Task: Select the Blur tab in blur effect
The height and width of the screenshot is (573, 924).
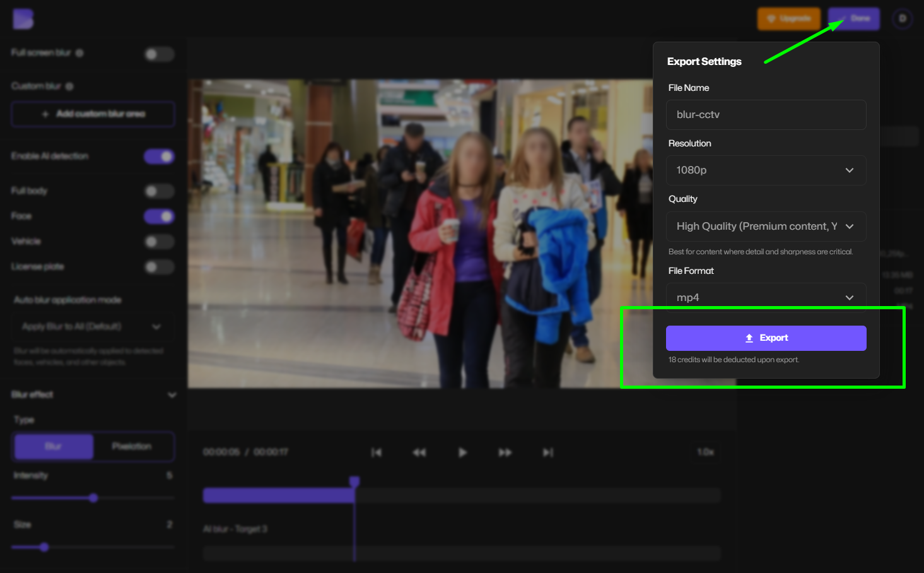Action: tap(53, 446)
